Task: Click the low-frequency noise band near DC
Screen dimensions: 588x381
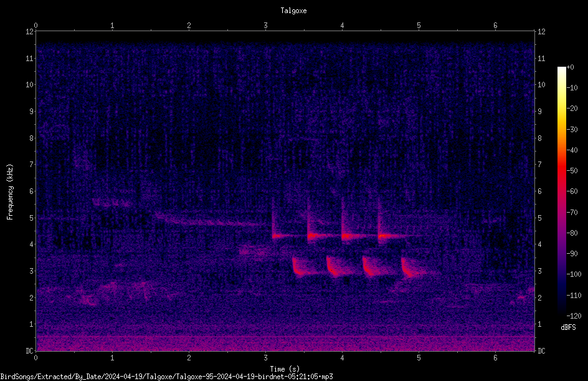Action: 285,343
